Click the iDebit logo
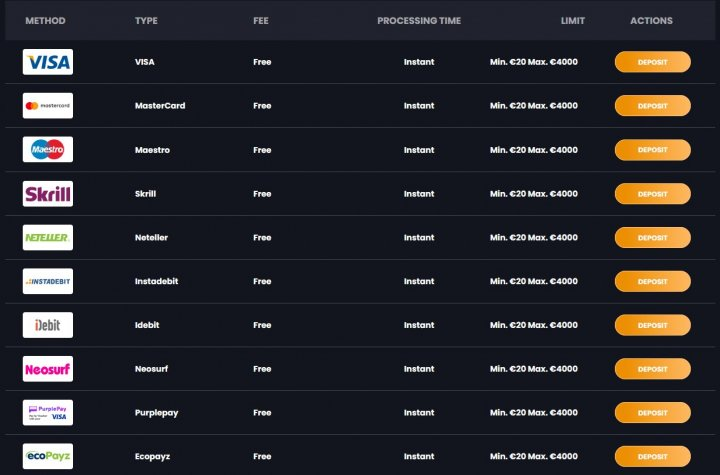Screen dimensions: 720x475 (48, 325)
